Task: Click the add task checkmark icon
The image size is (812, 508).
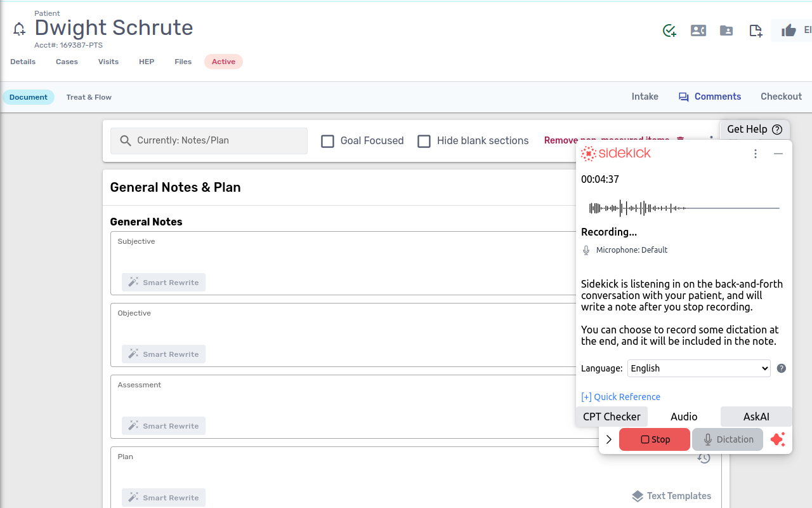Action: (x=669, y=30)
